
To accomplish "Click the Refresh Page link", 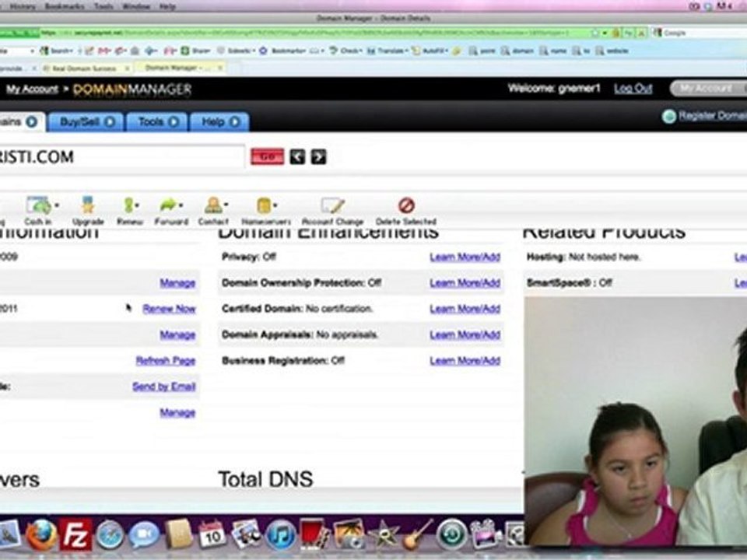I will click(165, 360).
